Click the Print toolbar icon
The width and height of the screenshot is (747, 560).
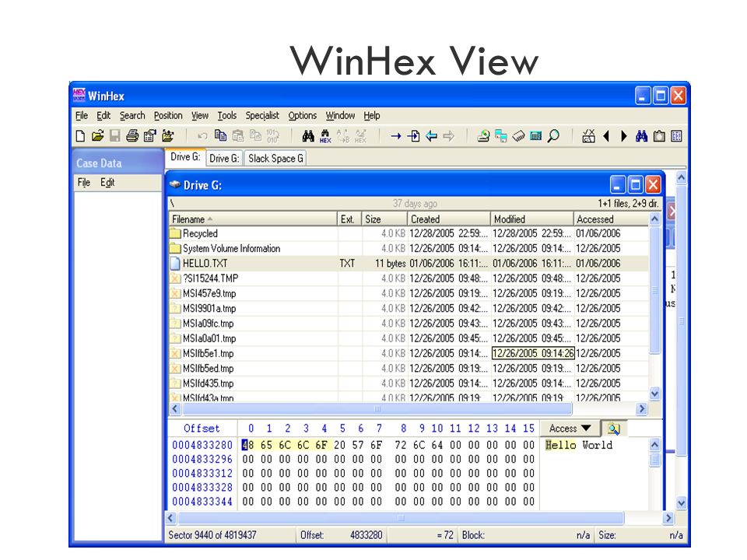132,136
